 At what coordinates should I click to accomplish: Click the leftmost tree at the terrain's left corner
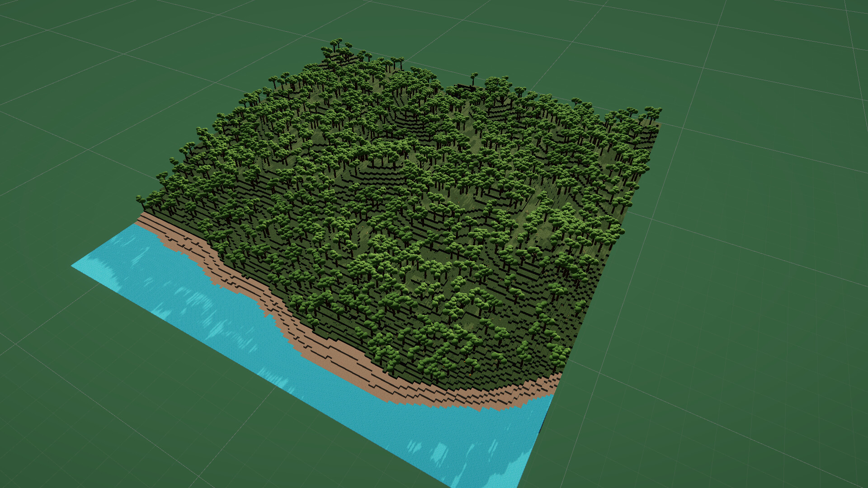point(140,199)
